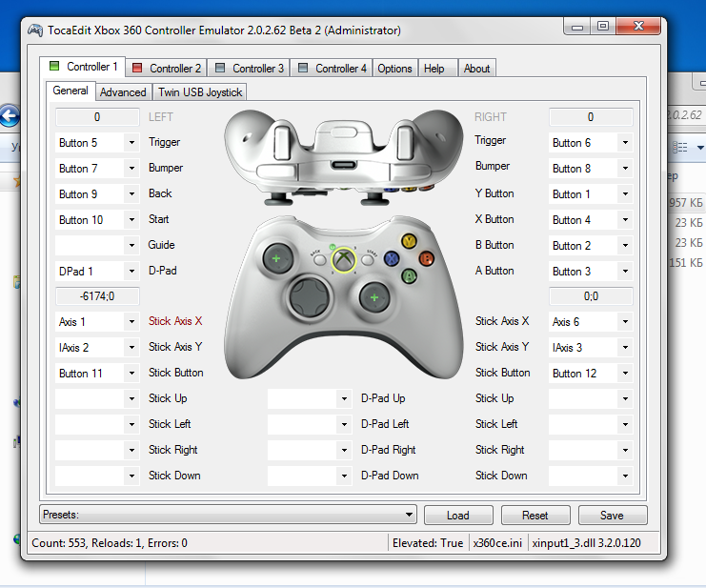Click the blue X button on controller image
The height and width of the screenshot is (588, 706).
[392, 258]
